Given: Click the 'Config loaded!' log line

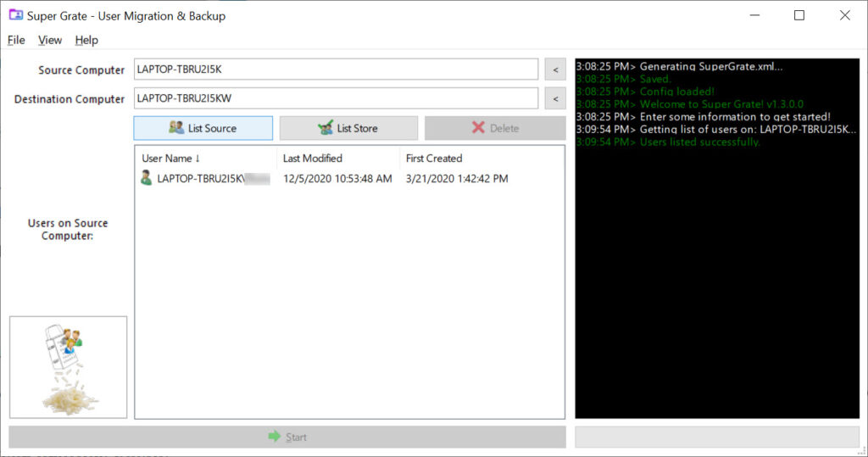Looking at the screenshot, I should (x=645, y=92).
